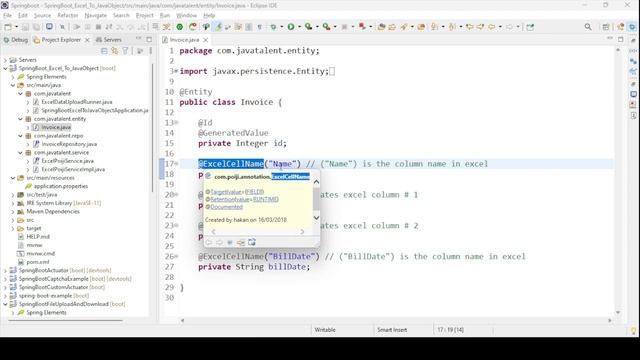Image resolution: width=640 pixels, height=360 pixels.
Task: Click the Project Explorer horizontal scrollbar
Action: [65, 320]
